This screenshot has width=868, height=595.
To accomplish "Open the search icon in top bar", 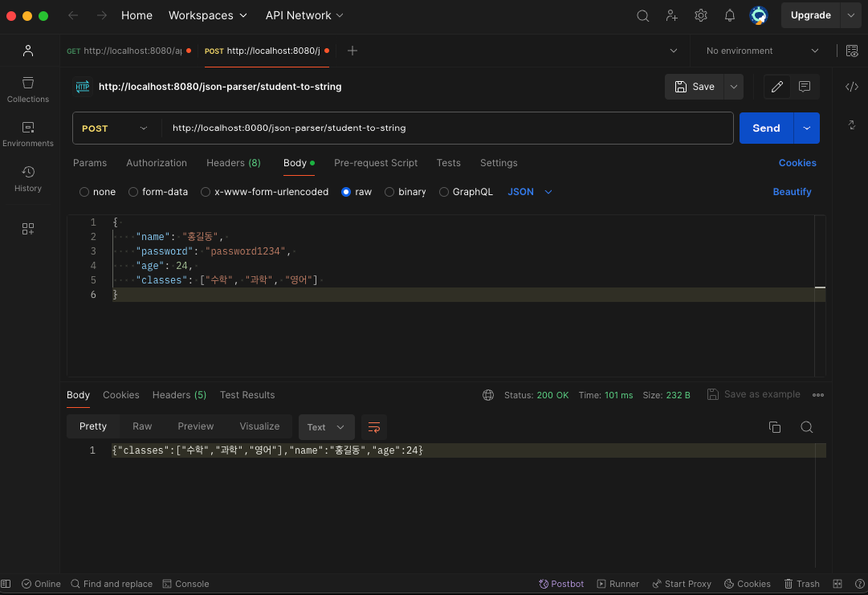I will coord(642,15).
